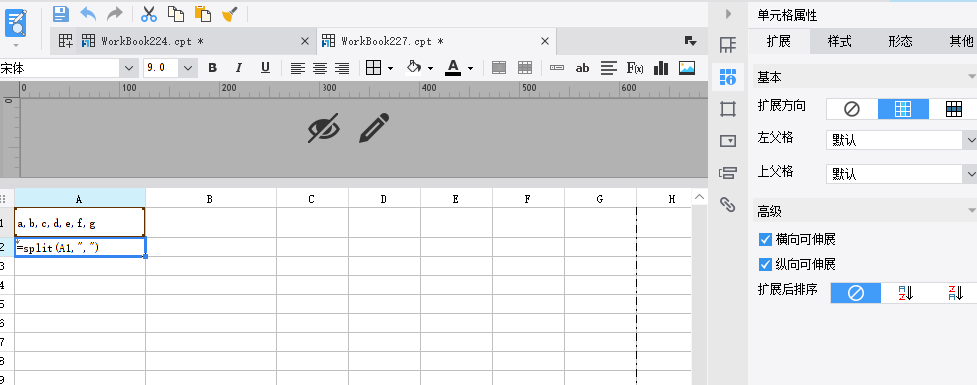Toggle bold formatting

click(x=212, y=68)
